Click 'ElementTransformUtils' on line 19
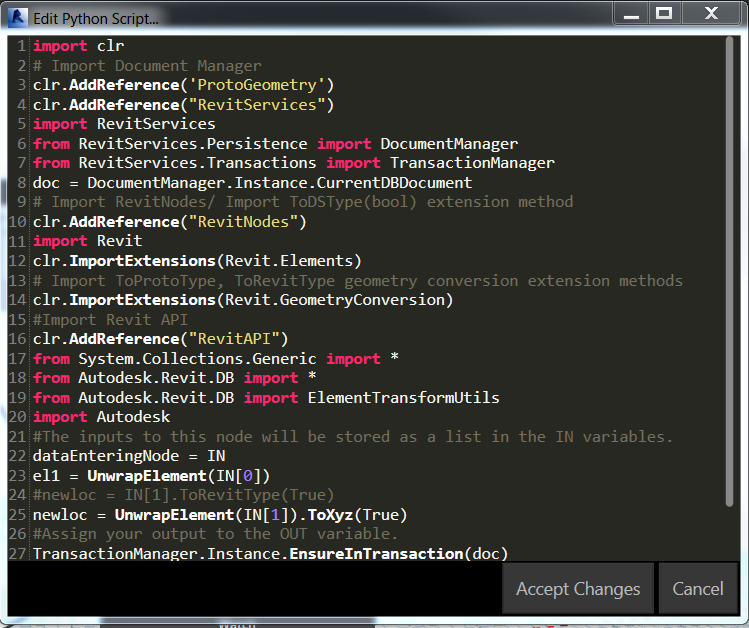 point(404,397)
